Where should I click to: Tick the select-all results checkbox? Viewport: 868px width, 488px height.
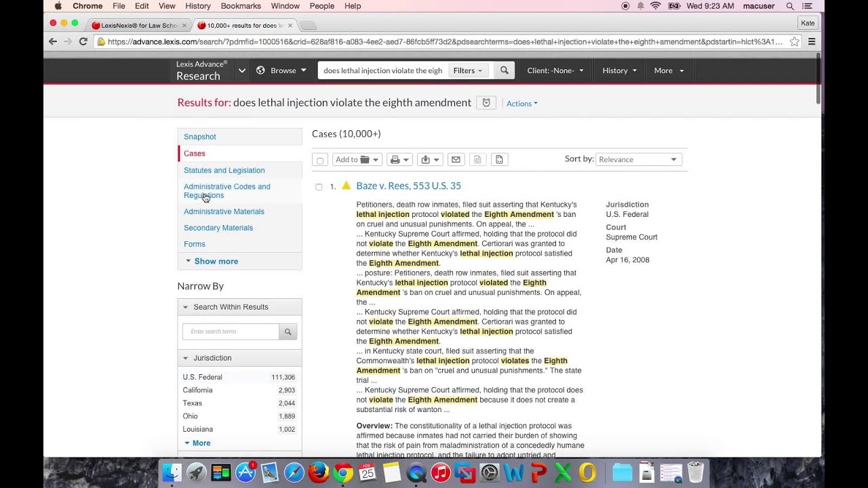point(320,160)
